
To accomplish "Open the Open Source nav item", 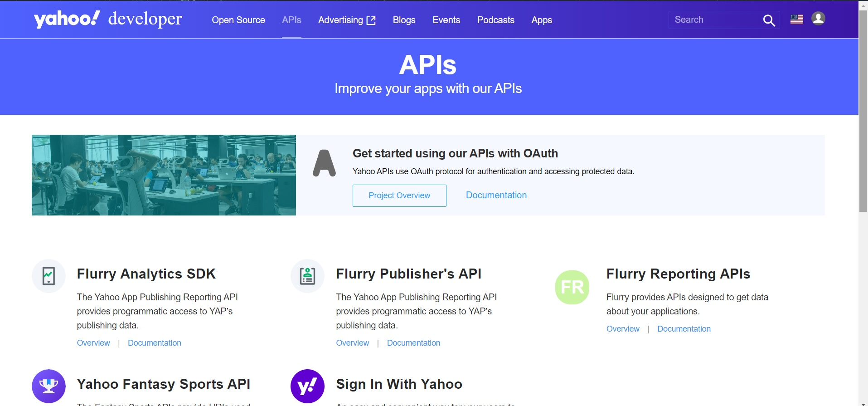I will [x=238, y=20].
